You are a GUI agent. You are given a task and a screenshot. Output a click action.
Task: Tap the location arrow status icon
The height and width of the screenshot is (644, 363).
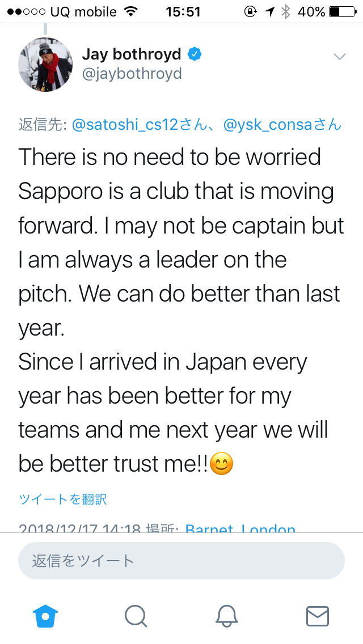pos(269,11)
